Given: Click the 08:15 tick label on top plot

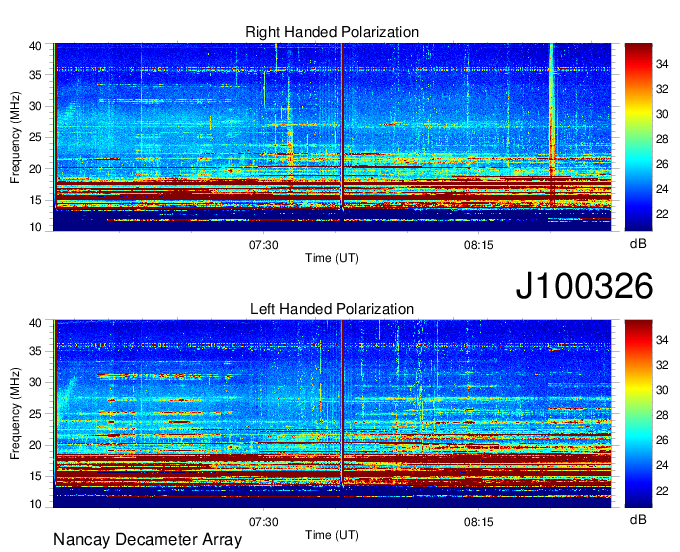Looking at the screenshot, I should (x=478, y=245).
